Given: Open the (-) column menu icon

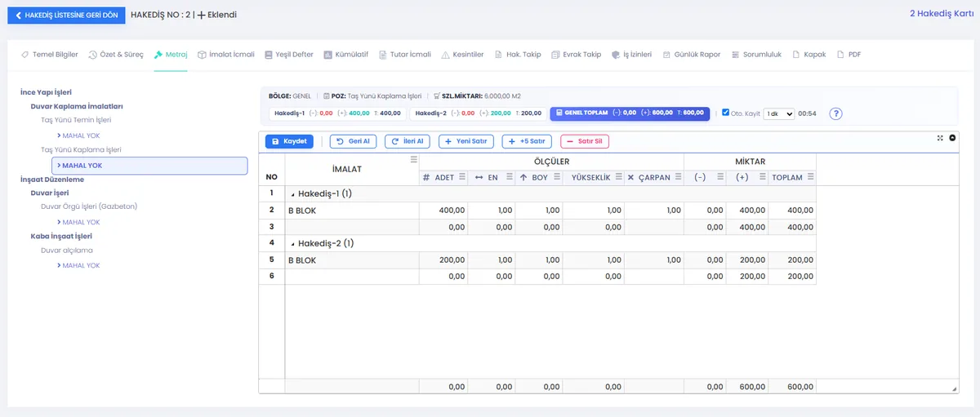Looking at the screenshot, I should tap(719, 177).
